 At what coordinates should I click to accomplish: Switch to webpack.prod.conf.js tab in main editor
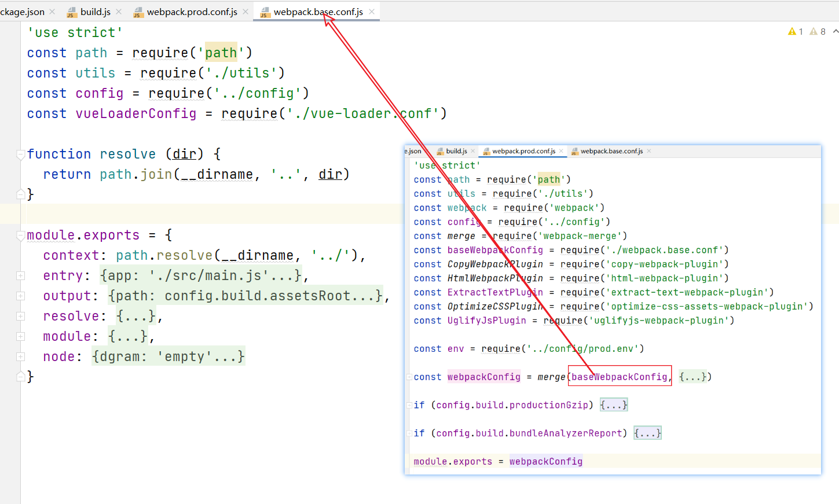[x=192, y=12]
